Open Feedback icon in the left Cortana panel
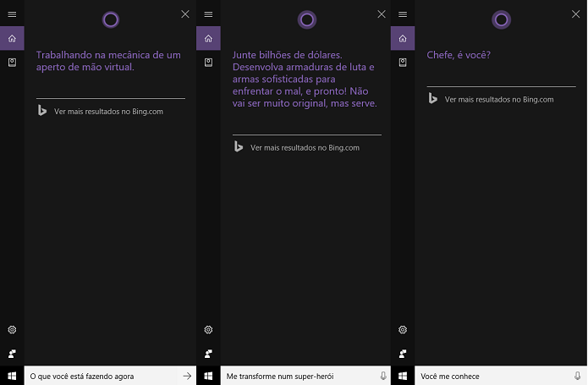 point(12,354)
